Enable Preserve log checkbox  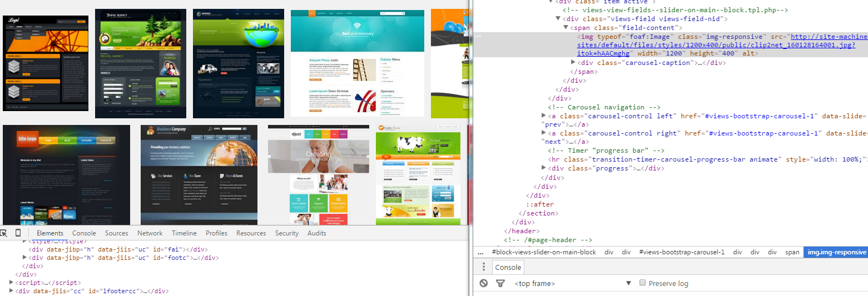pyautogui.click(x=643, y=283)
